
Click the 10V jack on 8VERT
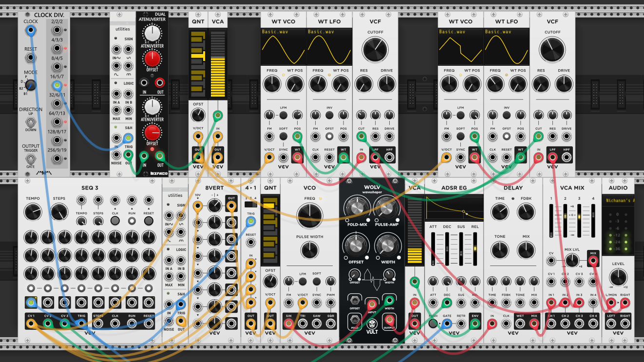tap(198, 206)
